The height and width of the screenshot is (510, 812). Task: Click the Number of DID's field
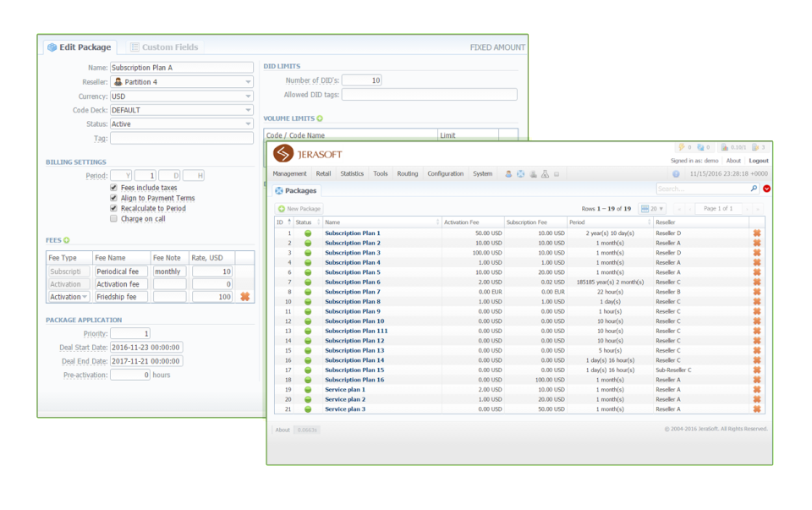(361, 80)
